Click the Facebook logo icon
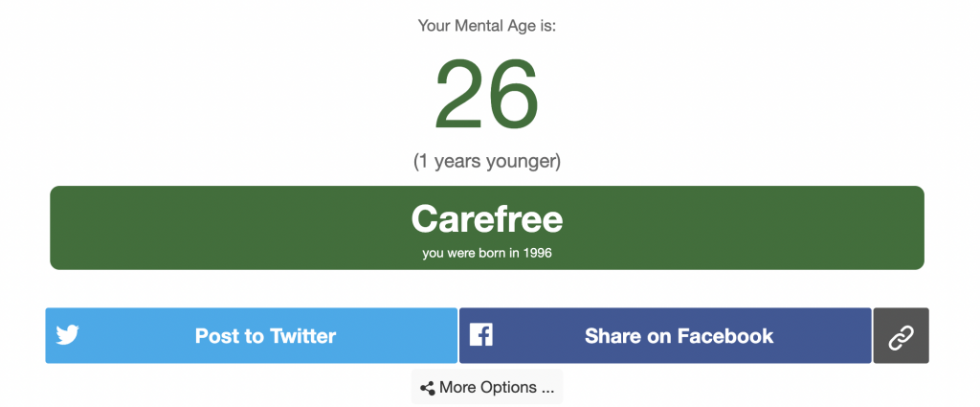 point(481,335)
